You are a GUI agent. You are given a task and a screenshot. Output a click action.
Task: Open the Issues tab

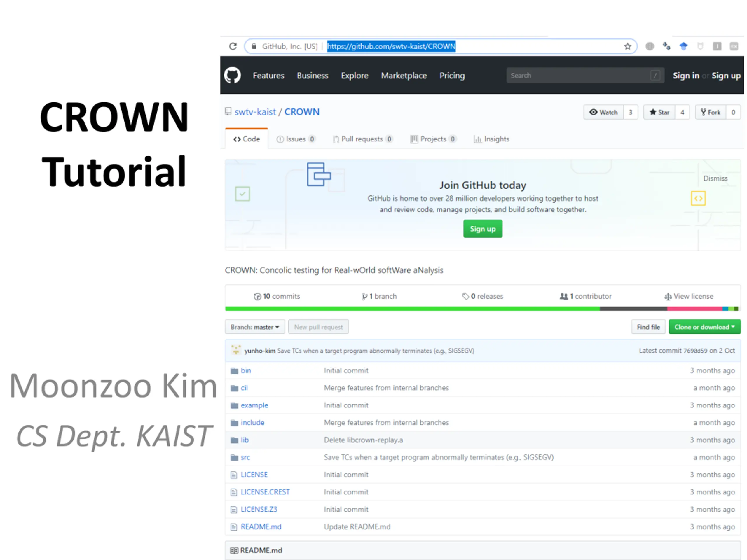tap(296, 139)
